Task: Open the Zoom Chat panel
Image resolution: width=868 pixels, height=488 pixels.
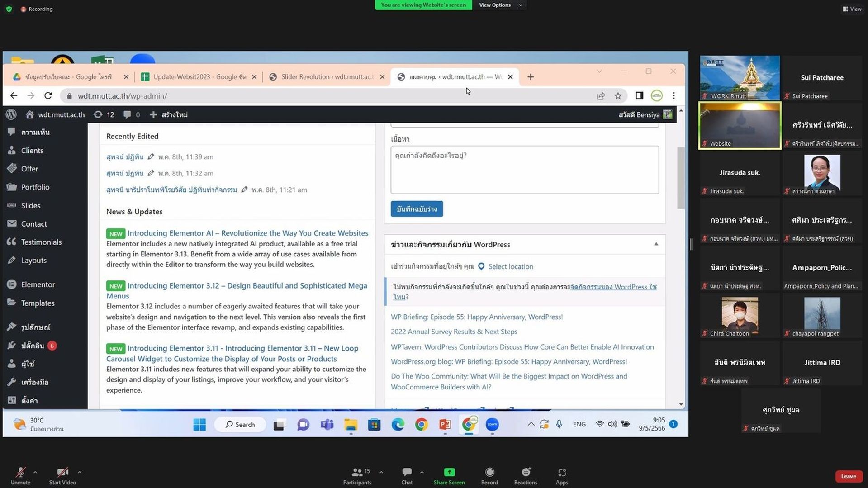Action: click(407, 476)
